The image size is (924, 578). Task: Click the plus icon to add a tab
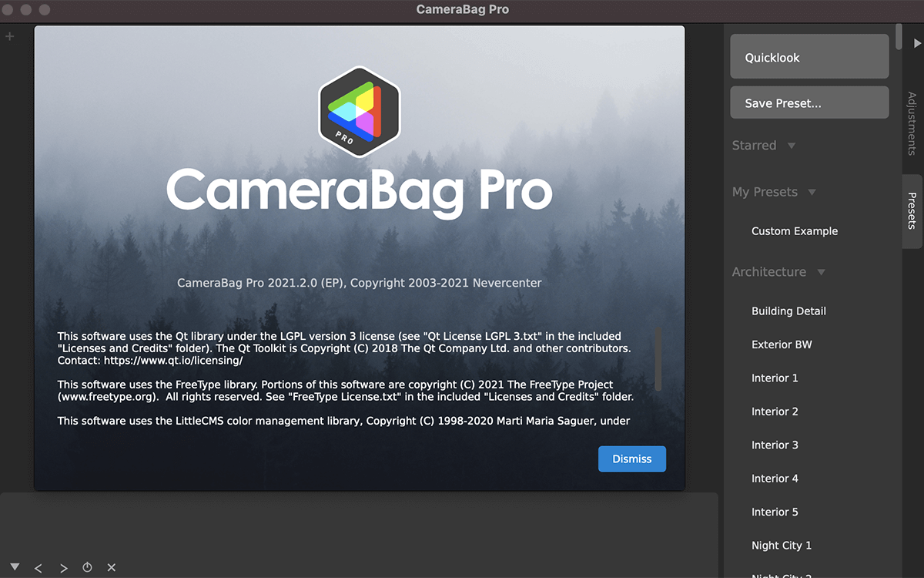(x=10, y=36)
